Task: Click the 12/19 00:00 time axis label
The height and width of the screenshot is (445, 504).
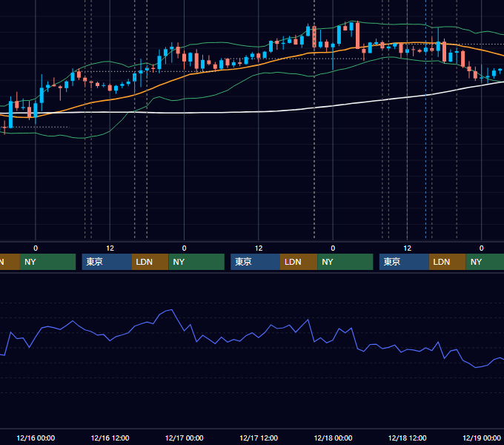Action: coord(482,438)
